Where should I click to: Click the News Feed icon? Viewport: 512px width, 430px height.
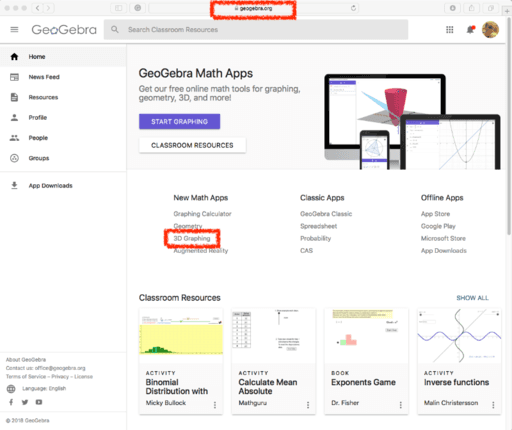tap(14, 77)
